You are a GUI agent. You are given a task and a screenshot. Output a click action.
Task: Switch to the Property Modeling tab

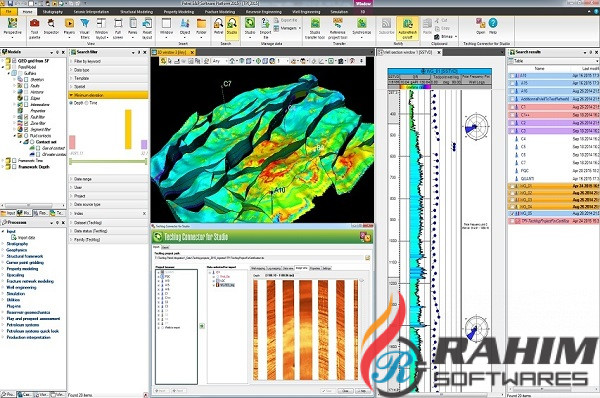(179, 12)
